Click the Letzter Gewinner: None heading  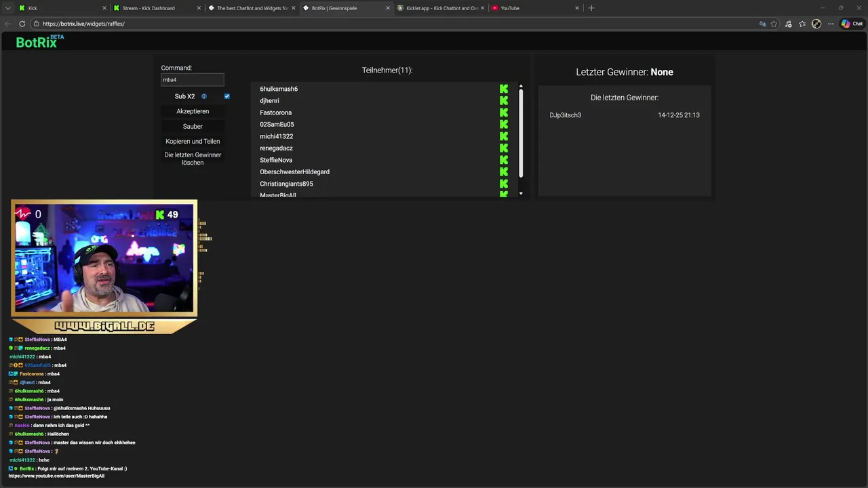625,72
